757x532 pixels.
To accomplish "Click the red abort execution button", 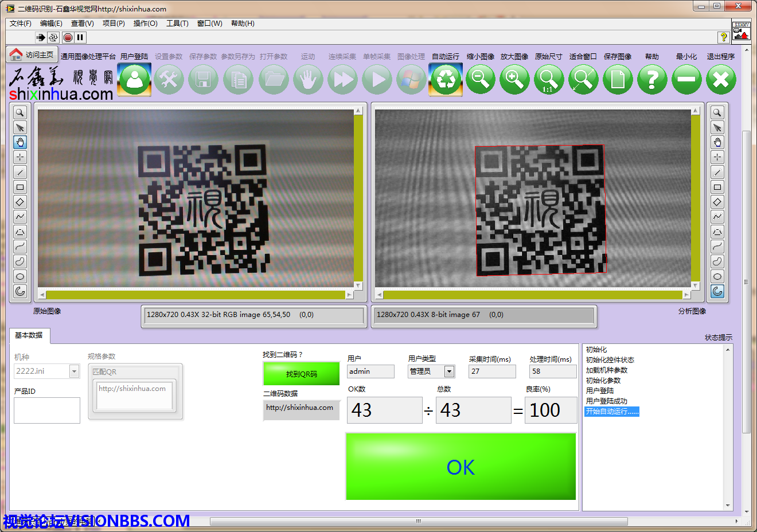I will [68, 37].
